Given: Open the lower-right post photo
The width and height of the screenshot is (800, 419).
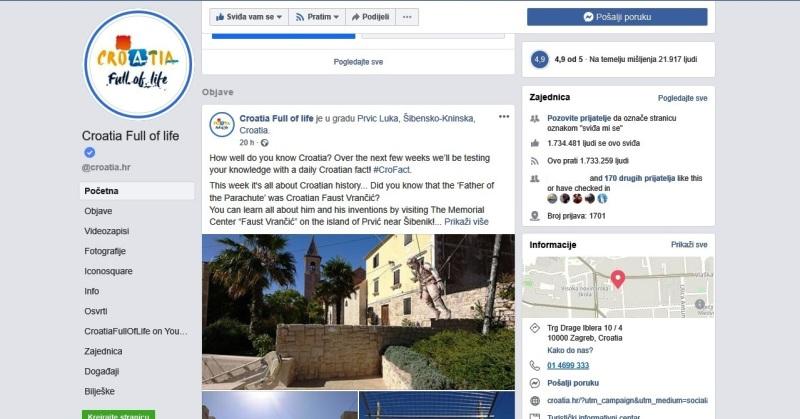Looking at the screenshot, I should pyautogui.click(x=437, y=405).
